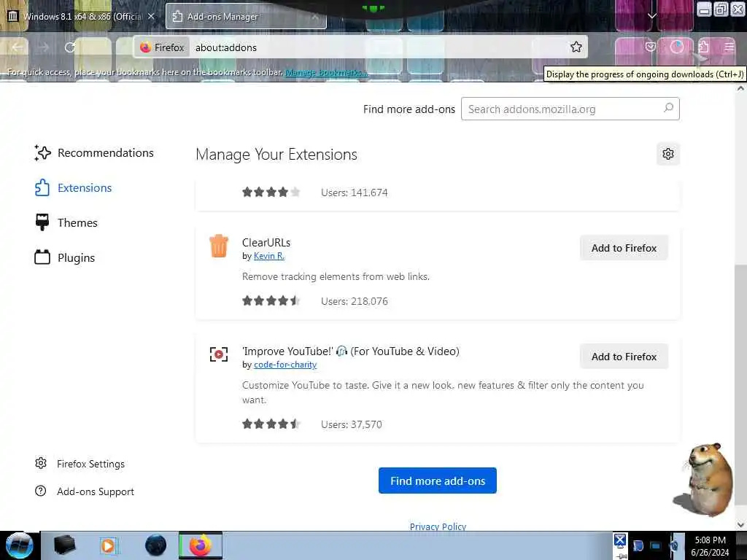Close the Windows 8.1 tab
The height and width of the screenshot is (560, 747).
coord(151,16)
